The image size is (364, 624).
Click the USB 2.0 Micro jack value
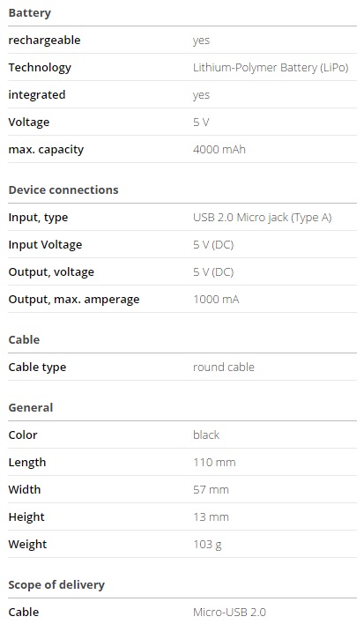click(x=262, y=218)
